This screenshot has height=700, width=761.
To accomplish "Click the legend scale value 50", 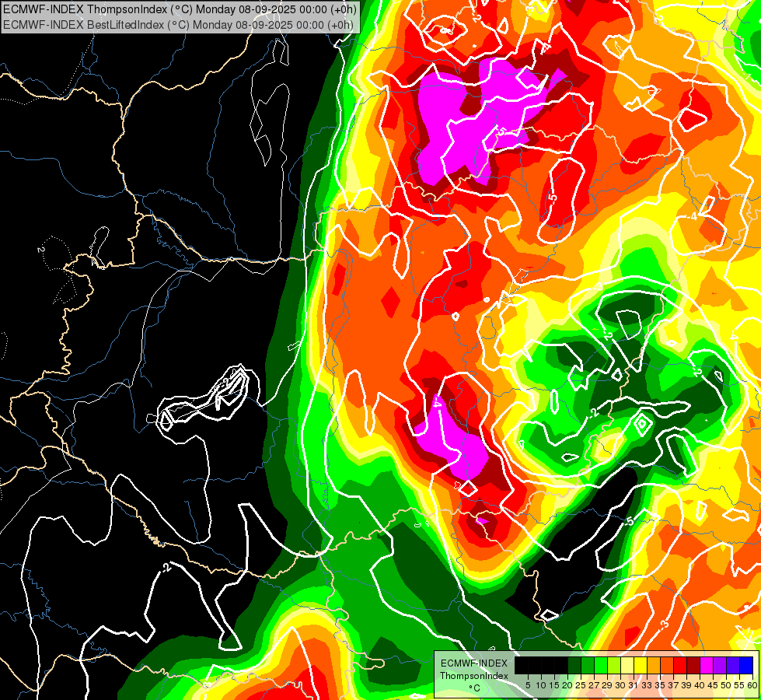I will [727, 685].
